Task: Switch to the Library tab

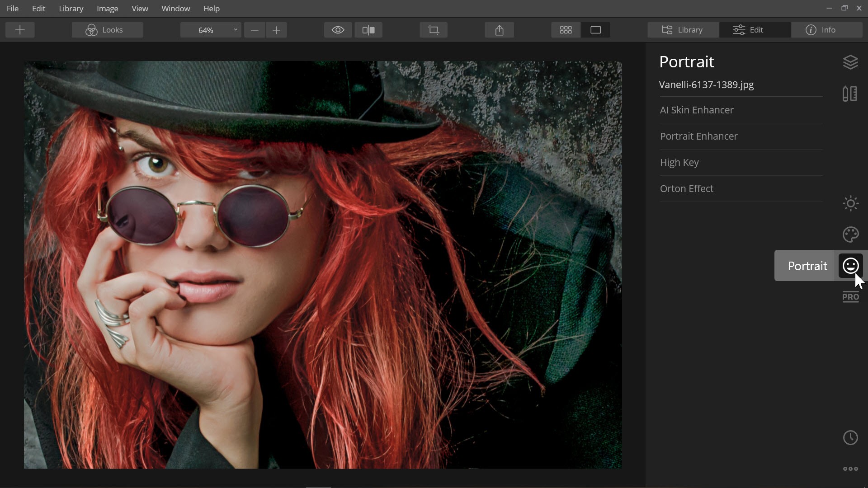Action: (683, 30)
